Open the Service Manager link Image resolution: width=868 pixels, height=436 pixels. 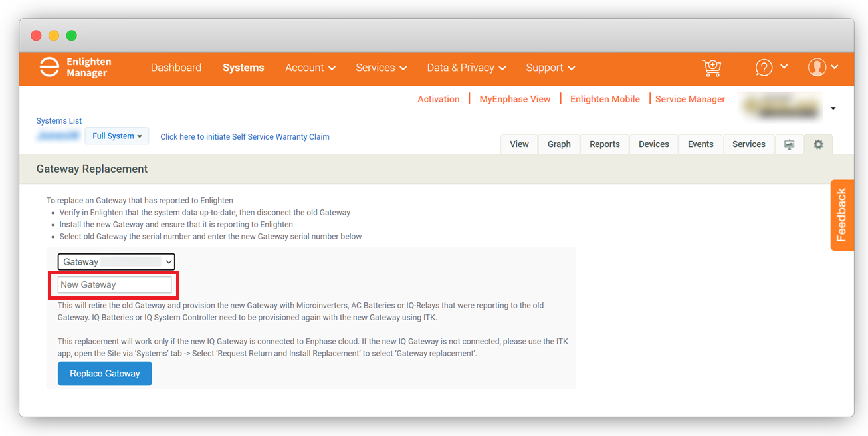(691, 99)
